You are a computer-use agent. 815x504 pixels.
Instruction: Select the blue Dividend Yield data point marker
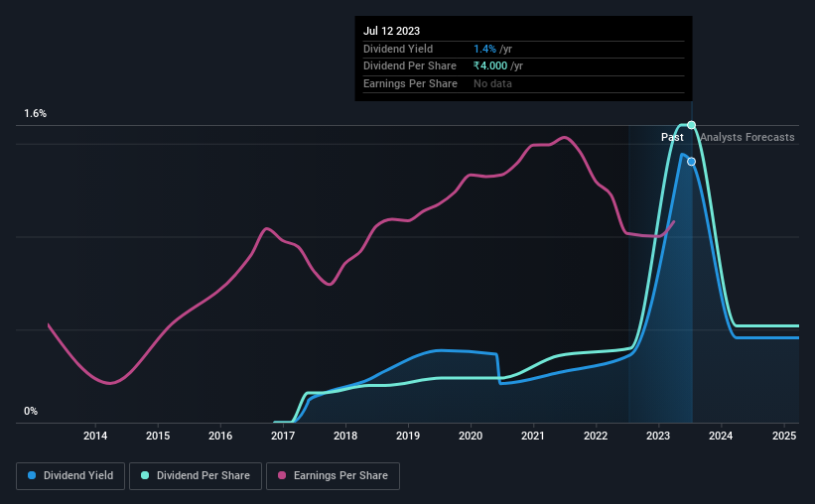click(x=691, y=162)
